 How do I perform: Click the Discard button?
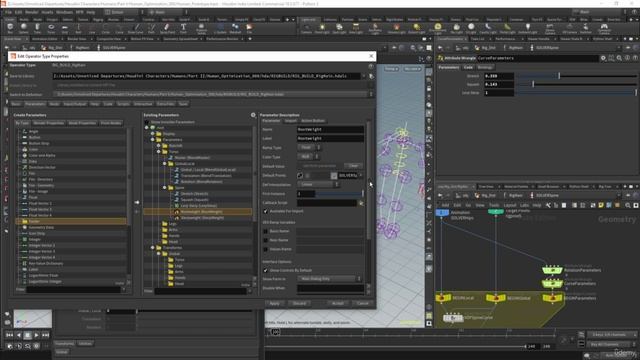[299, 303]
